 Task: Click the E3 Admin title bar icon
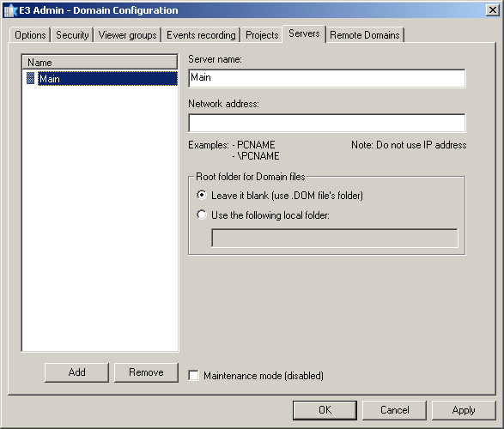(10, 10)
